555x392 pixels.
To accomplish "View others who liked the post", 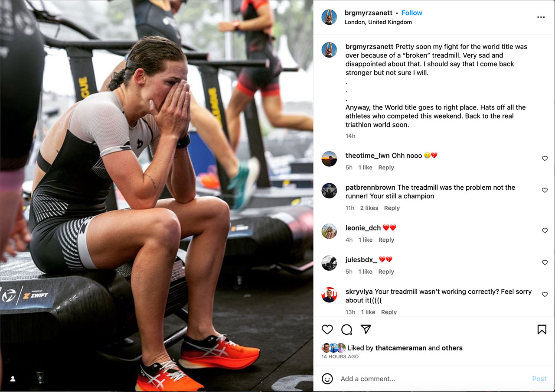I will [452, 348].
